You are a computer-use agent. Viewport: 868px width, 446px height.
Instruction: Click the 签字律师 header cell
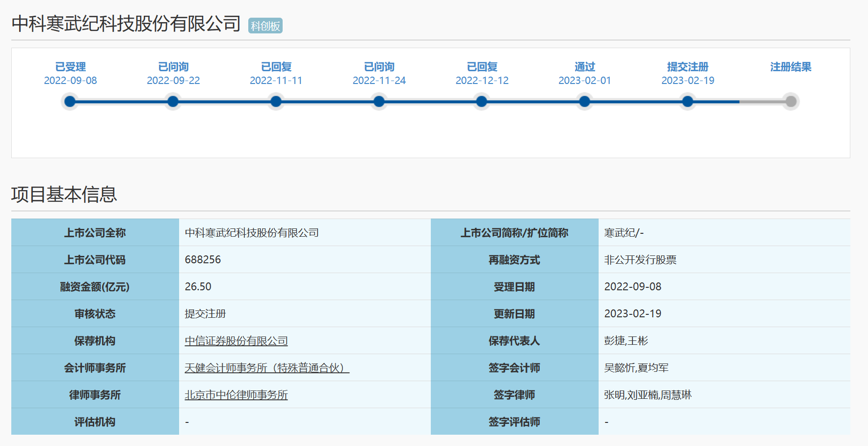(x=515, y=394)
